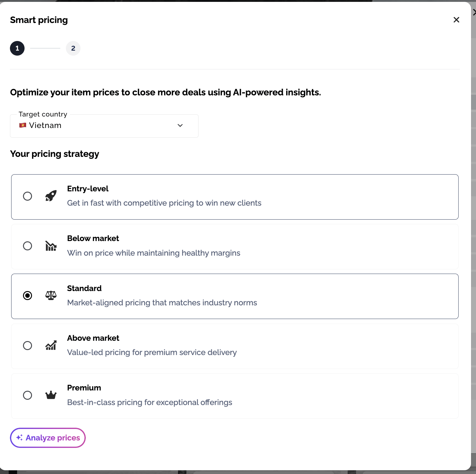Click the sparkle icon on Analyze prices
The width and height of the screenshot is (476, 474).
[x=19, y=438]
